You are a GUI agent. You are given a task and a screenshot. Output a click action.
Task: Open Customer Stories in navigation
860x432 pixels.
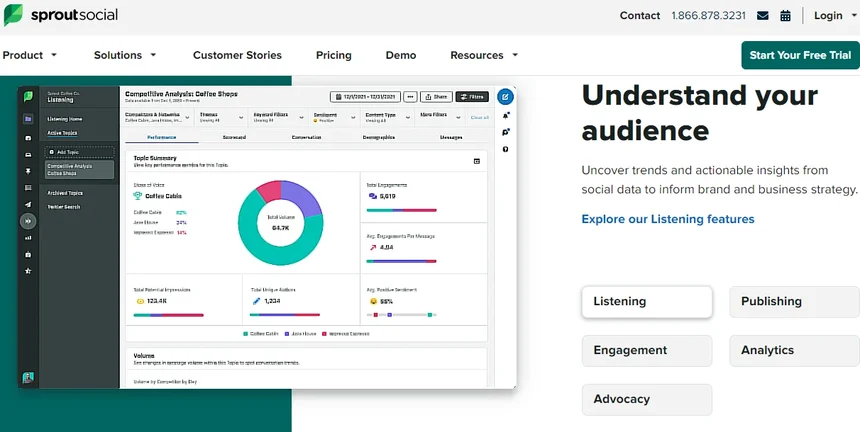237,55
